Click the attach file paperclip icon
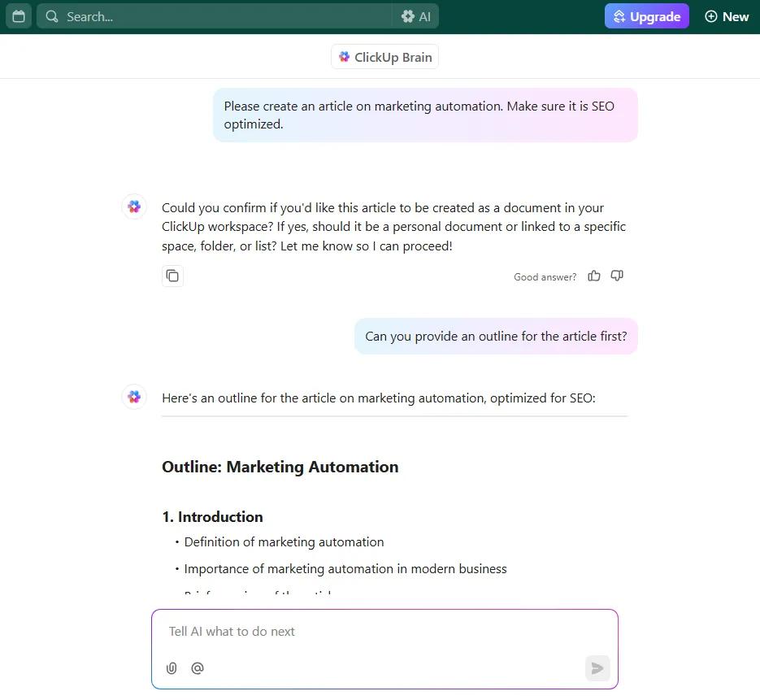Image resolution: width=760 pixels, height=700 pixels. point(172,668)
